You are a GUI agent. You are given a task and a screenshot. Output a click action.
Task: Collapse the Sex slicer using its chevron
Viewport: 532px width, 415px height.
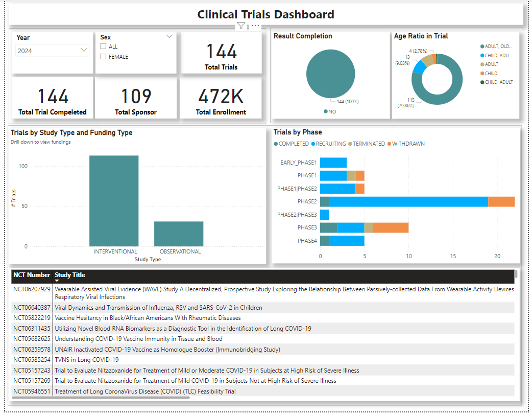click(x=169, y=36)
